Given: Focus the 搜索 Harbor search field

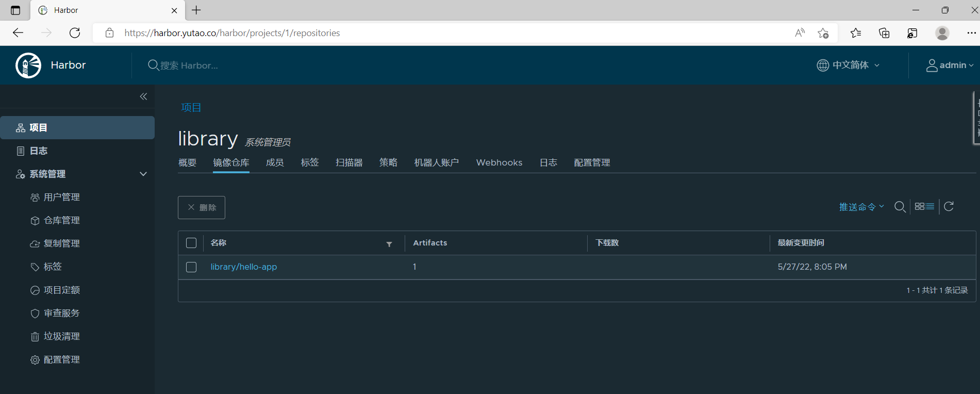Looking at the screenshot, I should pyautogui.click(x=189, y=65).
